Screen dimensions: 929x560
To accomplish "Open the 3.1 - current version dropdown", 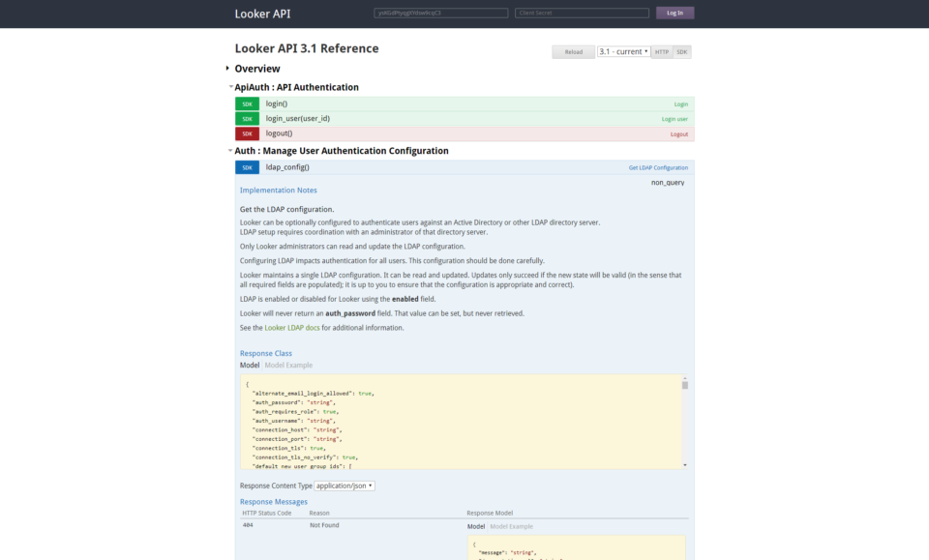I will pos(623,51).
